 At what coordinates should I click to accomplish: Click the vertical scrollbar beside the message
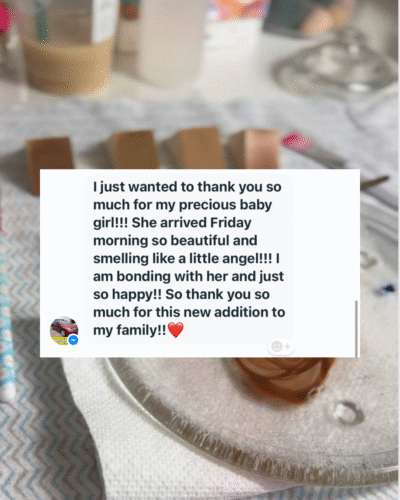356,328
